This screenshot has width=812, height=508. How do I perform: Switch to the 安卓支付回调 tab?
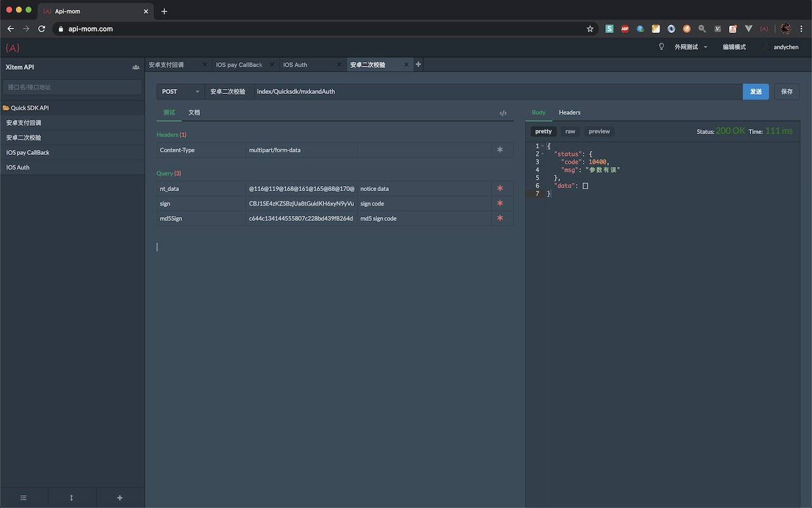pyautogui.click(x=166, y=65)
